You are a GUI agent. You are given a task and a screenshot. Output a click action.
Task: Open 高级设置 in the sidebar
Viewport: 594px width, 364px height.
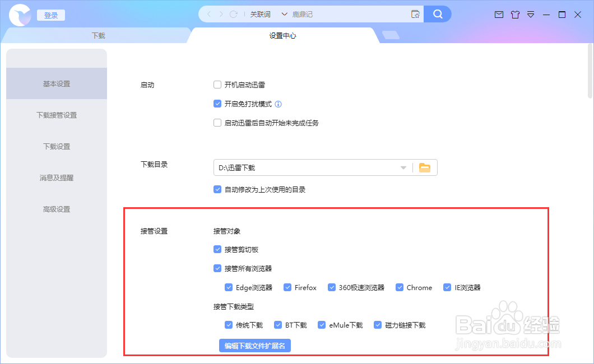(x=57, y=209)
